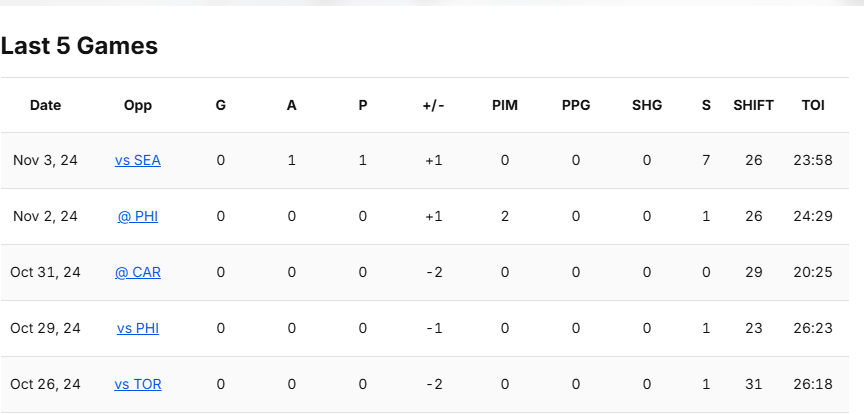The image size is (864, 415).
Task: Click the Date column header
Action: (45, 105)
